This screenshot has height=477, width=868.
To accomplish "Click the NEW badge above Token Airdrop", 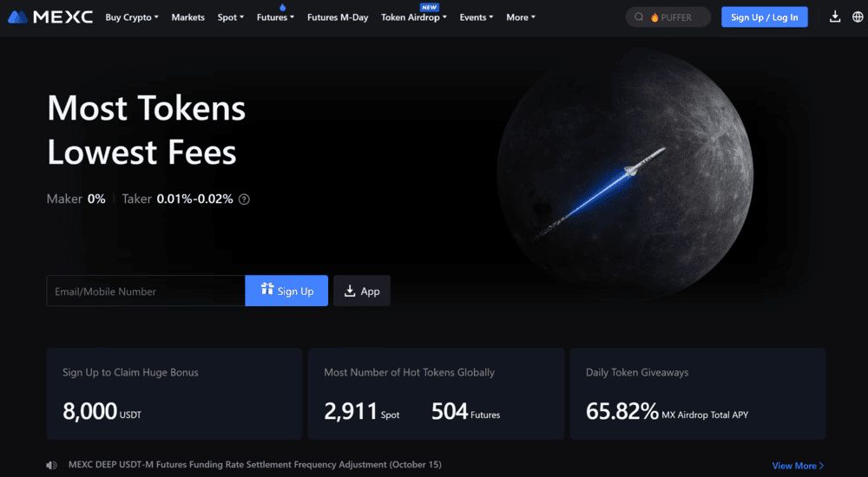I will [429, 7].
